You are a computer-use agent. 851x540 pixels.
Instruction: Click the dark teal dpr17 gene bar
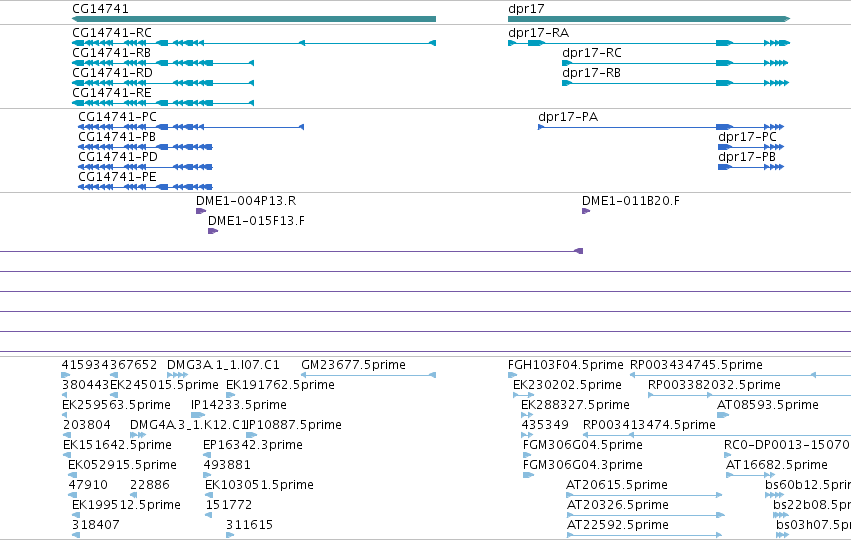click(649, 19)
